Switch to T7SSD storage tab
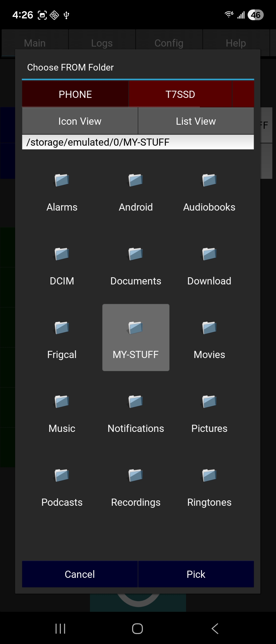 coord(180,94)
